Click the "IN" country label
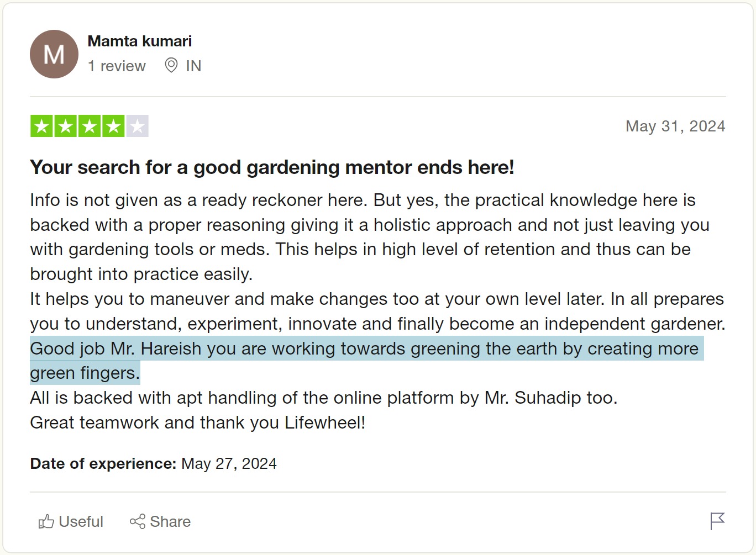This screenshot has height=555, width=756. [x=193, y=66]
